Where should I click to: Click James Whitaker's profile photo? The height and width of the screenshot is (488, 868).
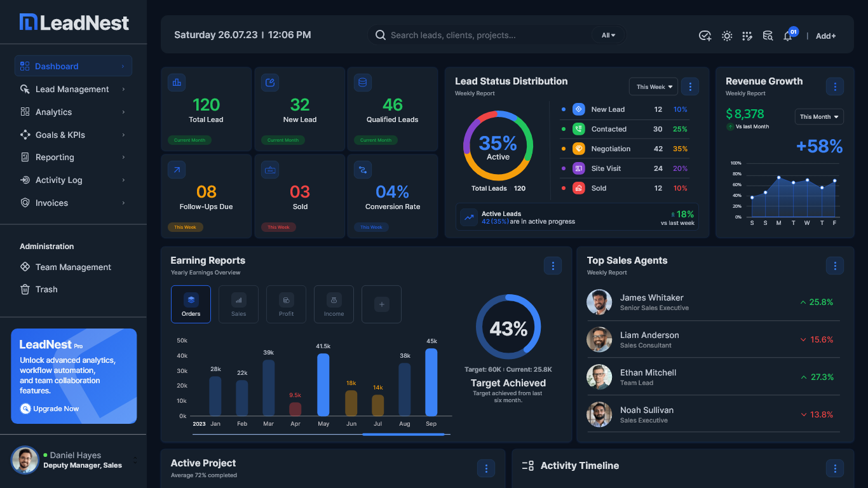[599, 302]
